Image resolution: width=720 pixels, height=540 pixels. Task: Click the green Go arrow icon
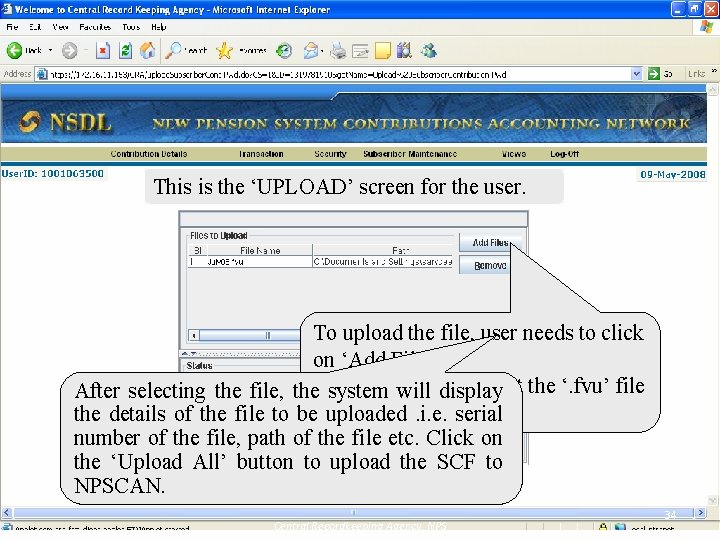pos(653,73)
